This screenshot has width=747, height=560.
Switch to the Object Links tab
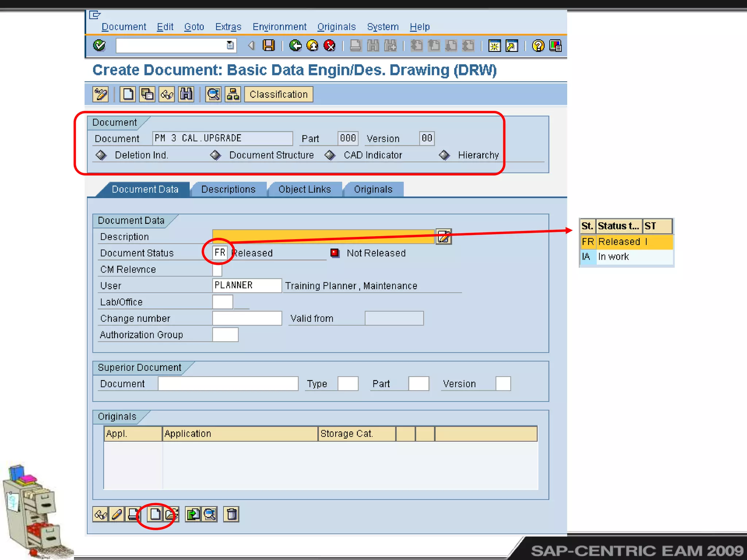coord(305,189)
